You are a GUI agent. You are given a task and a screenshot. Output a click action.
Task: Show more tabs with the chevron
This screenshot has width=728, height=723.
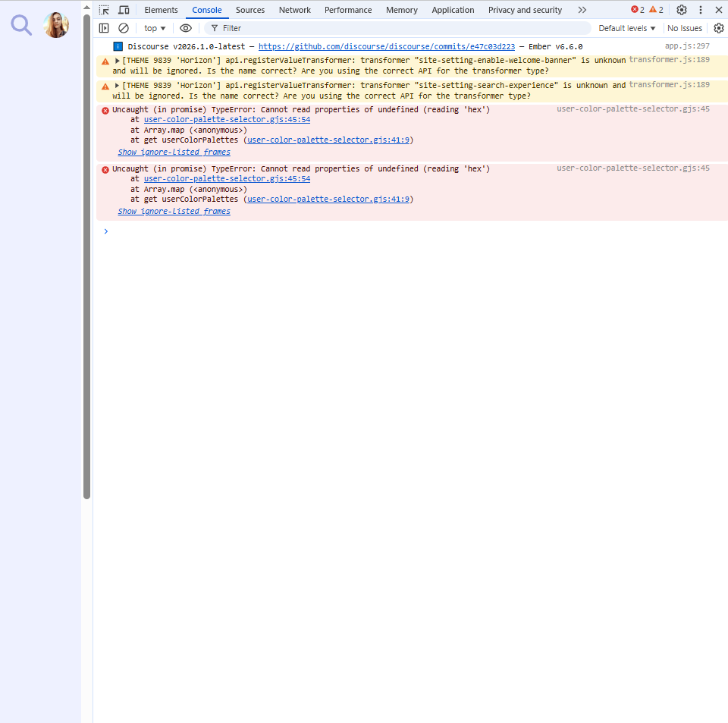point(582,10)
